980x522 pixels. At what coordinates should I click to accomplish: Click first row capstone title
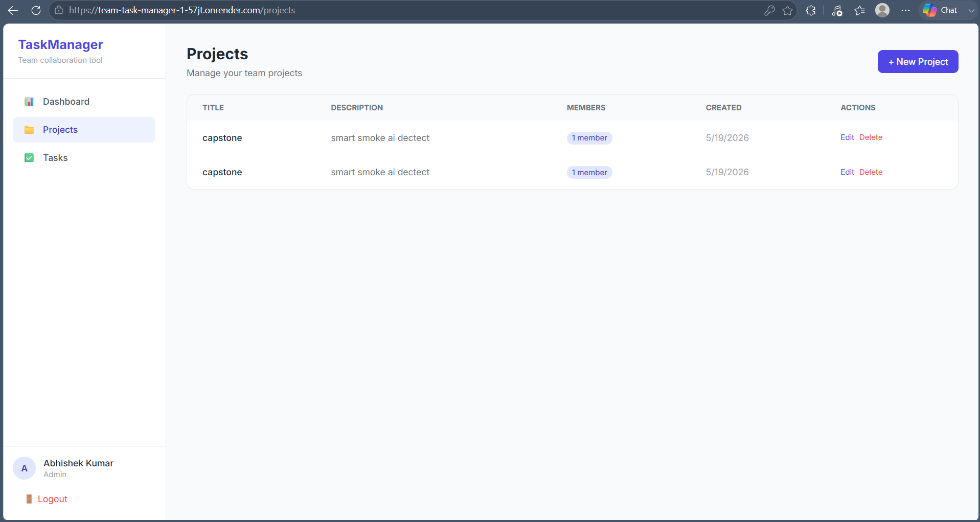222,138
